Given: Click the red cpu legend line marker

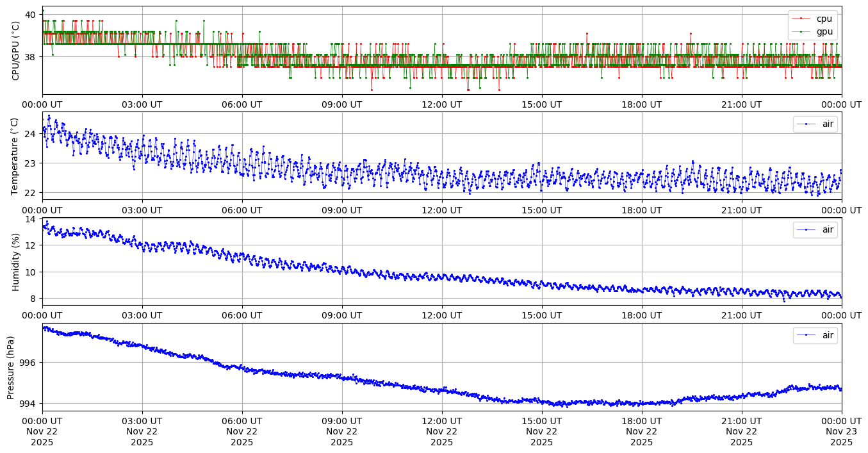Looking at the screenshot, I should (x=805, y=19).
